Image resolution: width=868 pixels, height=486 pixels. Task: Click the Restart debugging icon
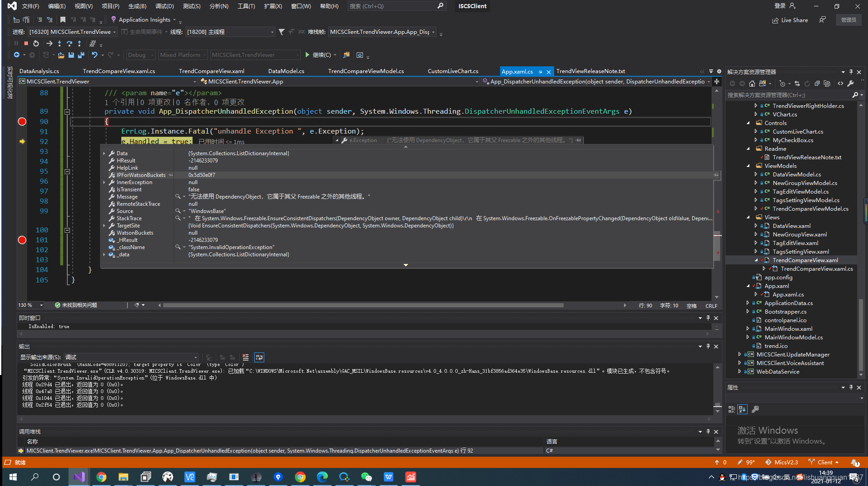[x=36, y=43]
